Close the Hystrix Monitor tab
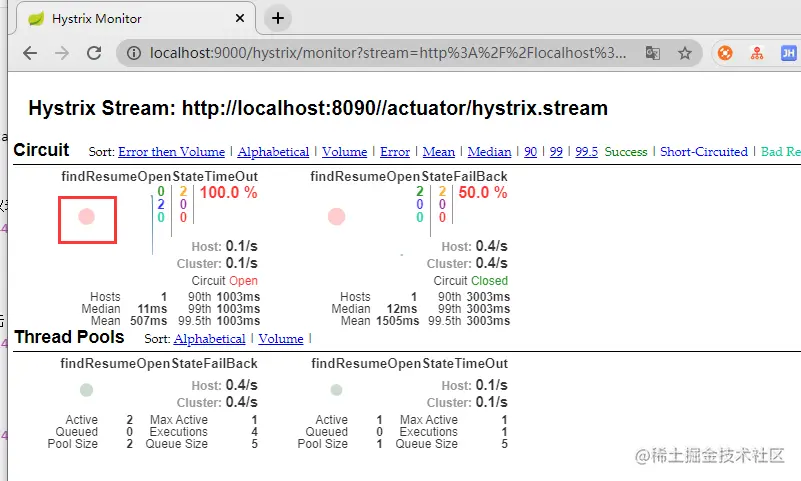 [x=240, y=18]
